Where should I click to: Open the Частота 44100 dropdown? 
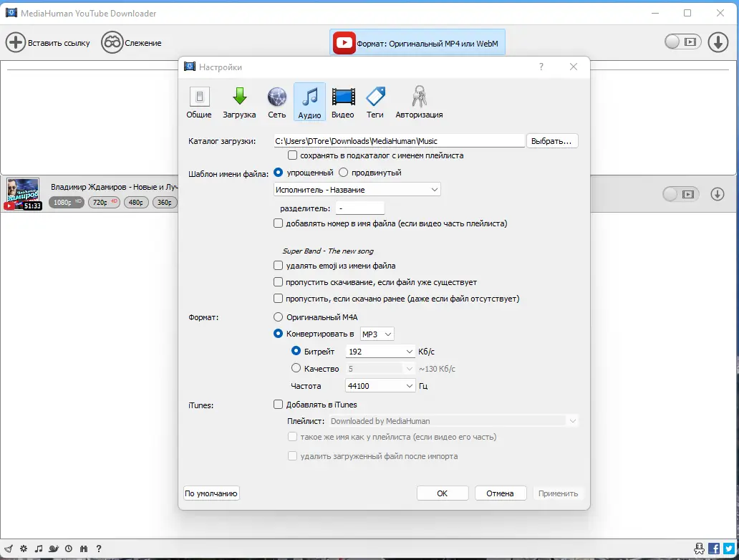[x=380, y=386]
